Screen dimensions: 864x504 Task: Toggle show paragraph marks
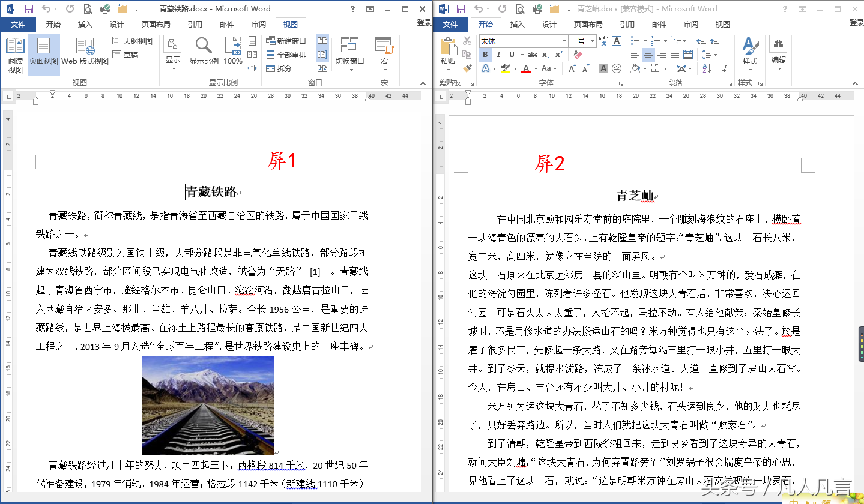coord(725,68)
